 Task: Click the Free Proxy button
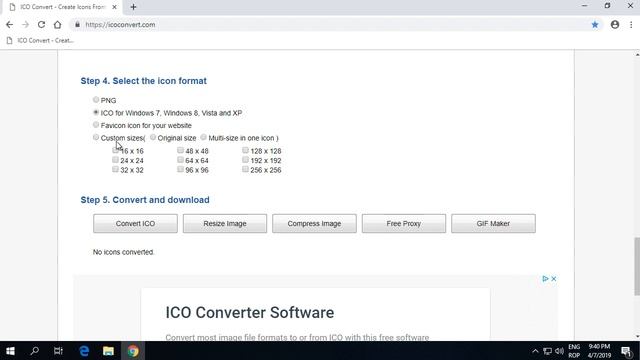coord(404,224)
